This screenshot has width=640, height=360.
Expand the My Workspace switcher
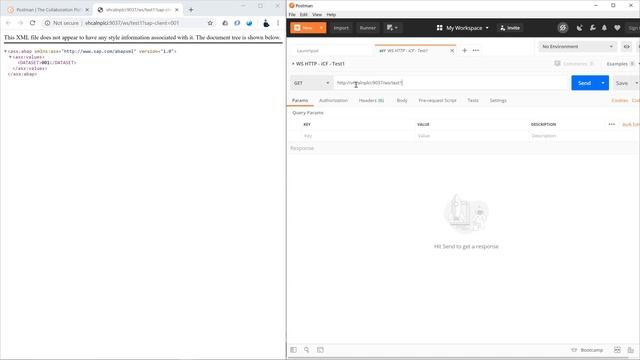[x=462, y=28]
